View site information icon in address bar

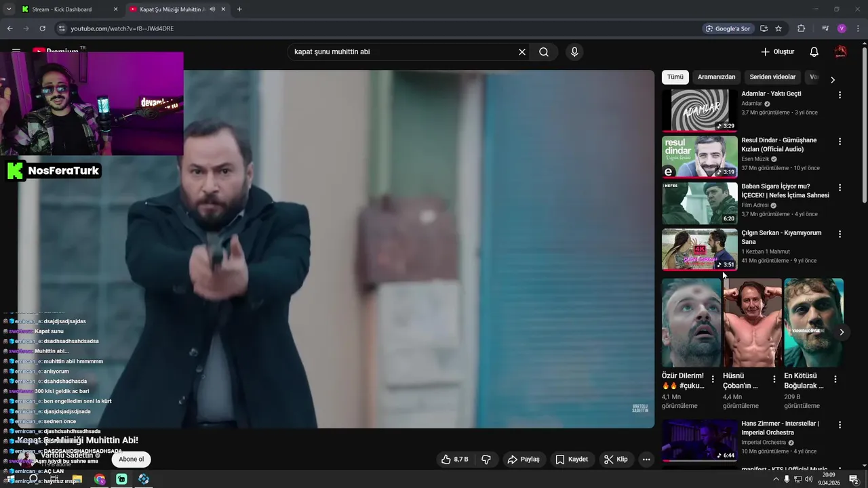coord(62,28)
